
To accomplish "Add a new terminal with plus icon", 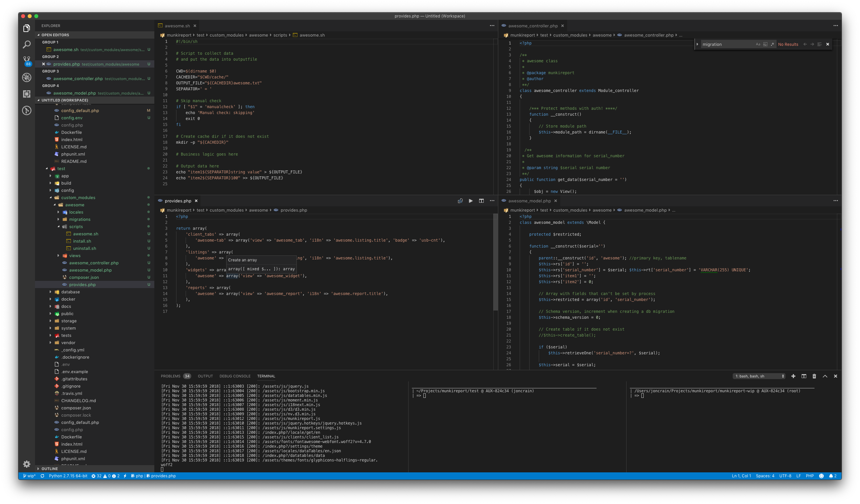I will [x=793, y=376].
